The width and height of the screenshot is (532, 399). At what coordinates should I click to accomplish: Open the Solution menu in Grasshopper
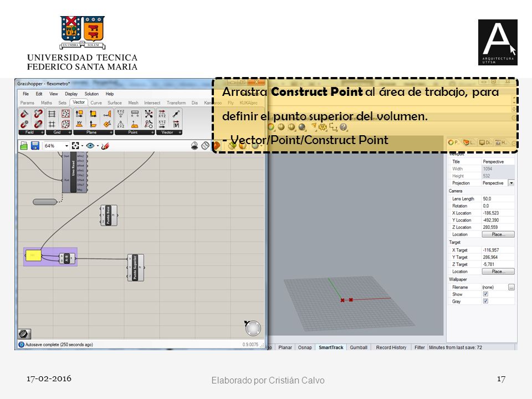pos(91,94)
